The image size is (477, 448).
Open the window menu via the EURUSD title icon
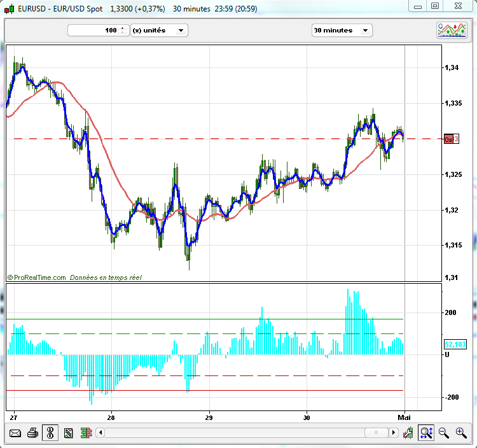tap(9, 9)
